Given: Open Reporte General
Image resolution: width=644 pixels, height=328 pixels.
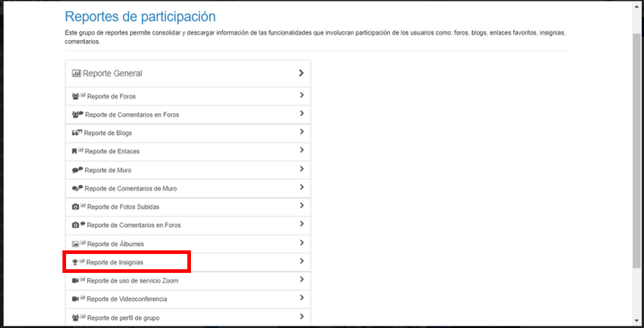Looking at the screenshot, I should [188, 73].
